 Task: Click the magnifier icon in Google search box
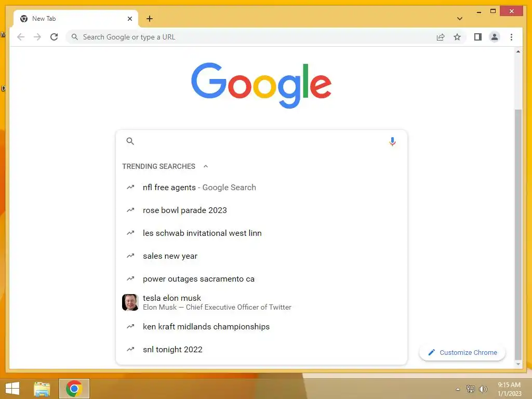click(130, 141)
